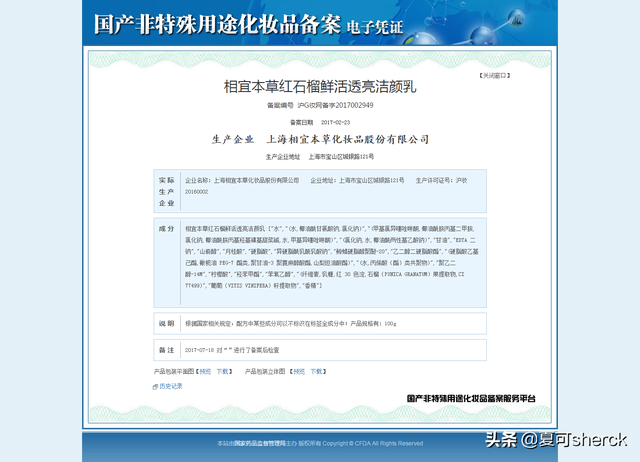Click the filing number ending 2017002949
This screenshot has height=462, width=640.
point(336,105)
